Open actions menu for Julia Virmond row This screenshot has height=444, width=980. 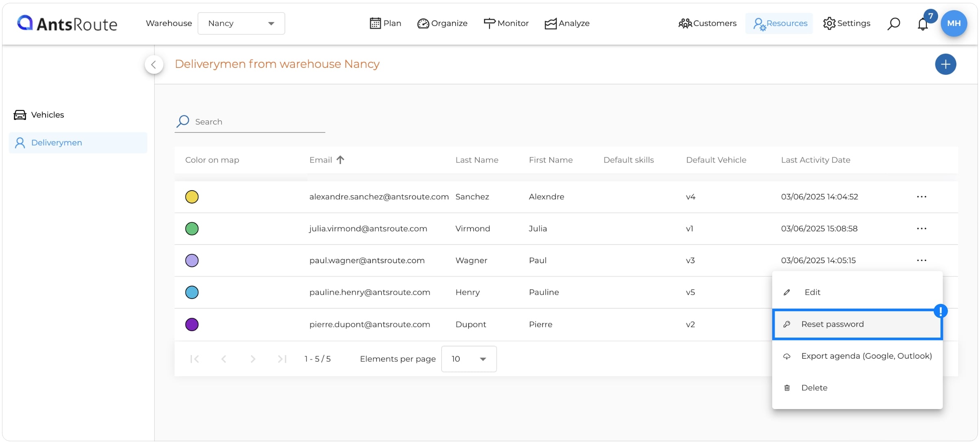pos(921,229)
